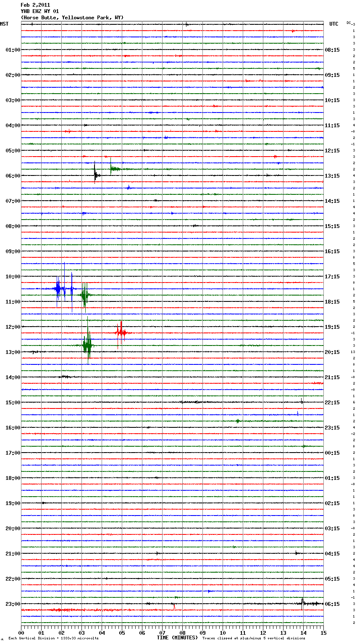The width and height of the screenshot is (357, 644).
Task: Select the 20:00 MST row label
Action: (13, 529)
